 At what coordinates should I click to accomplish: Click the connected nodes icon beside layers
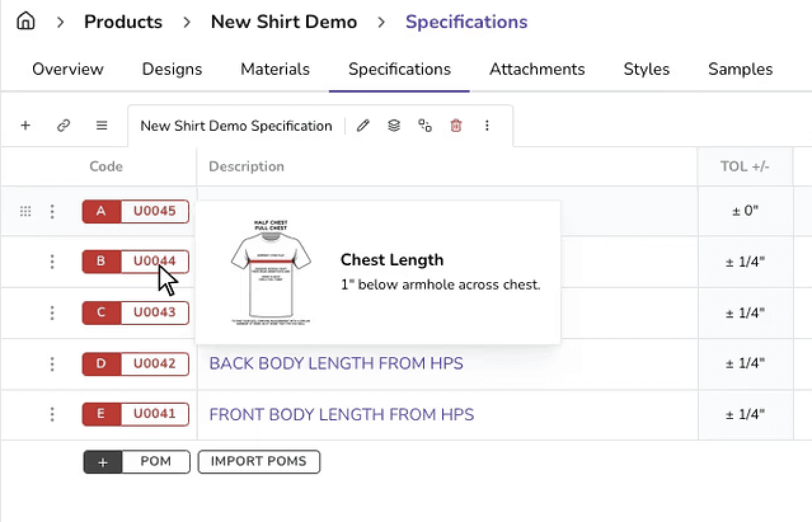click(425, 126)
